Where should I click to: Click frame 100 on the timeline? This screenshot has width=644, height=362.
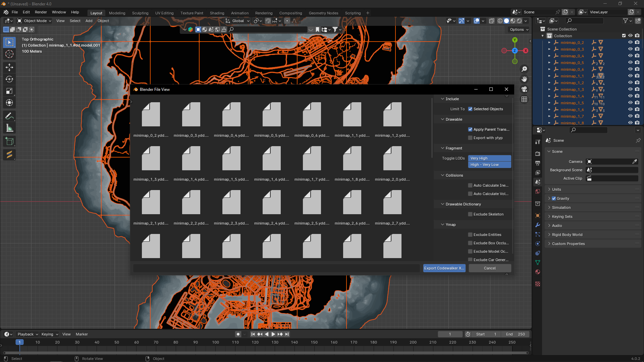point(216,342)
